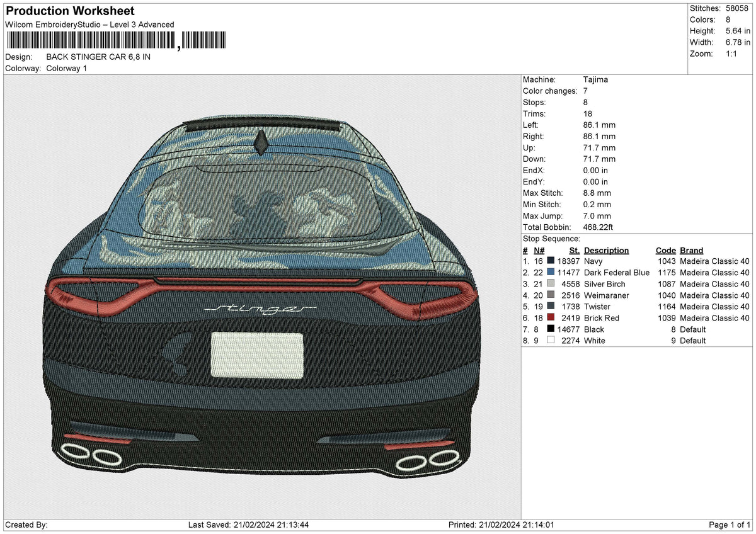
Task: Select stitch count 14677 in Black row
Action: [x=568, y=329]
